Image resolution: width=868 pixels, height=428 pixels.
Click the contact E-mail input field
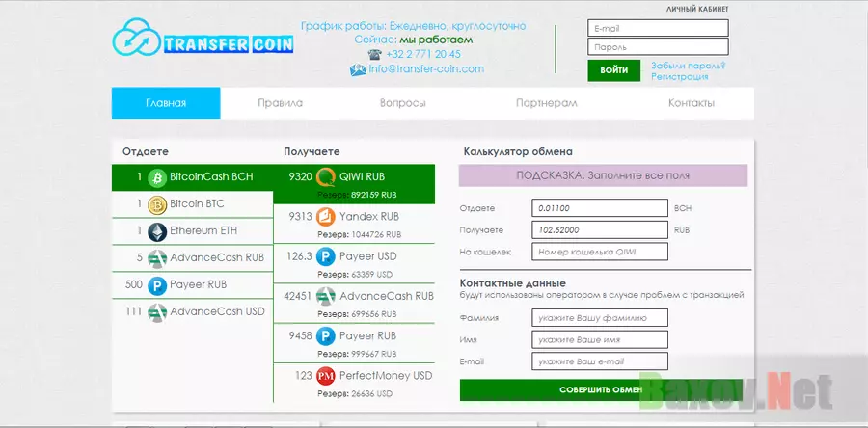600,361
